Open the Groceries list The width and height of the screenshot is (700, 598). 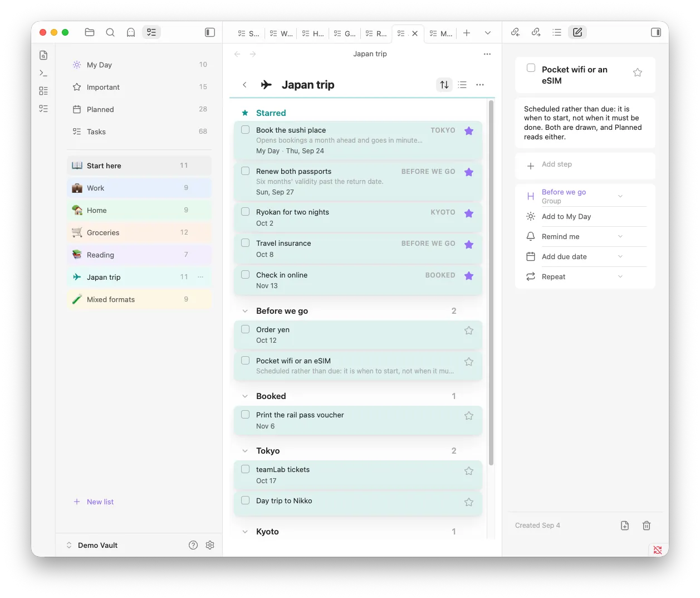(x=139, y=232)
